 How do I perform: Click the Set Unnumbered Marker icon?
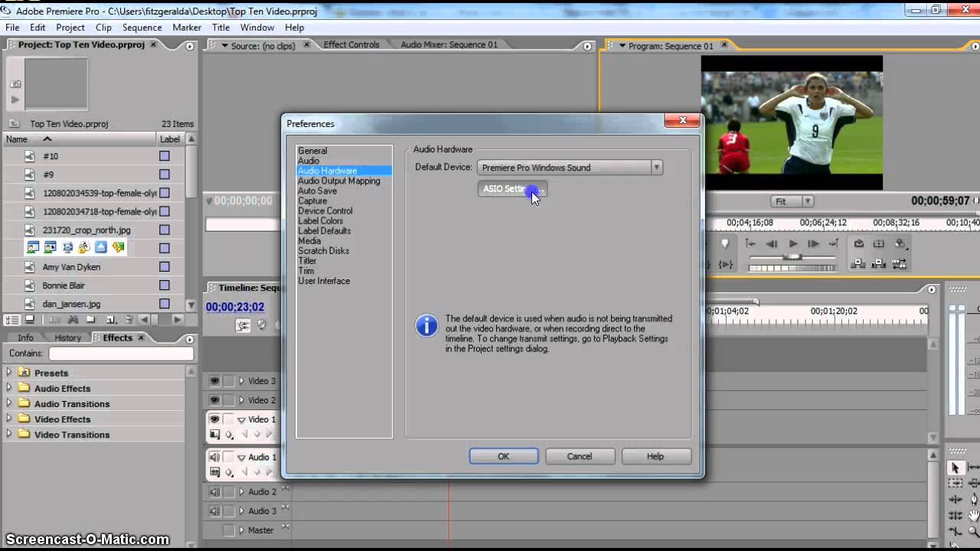[724, 243]
